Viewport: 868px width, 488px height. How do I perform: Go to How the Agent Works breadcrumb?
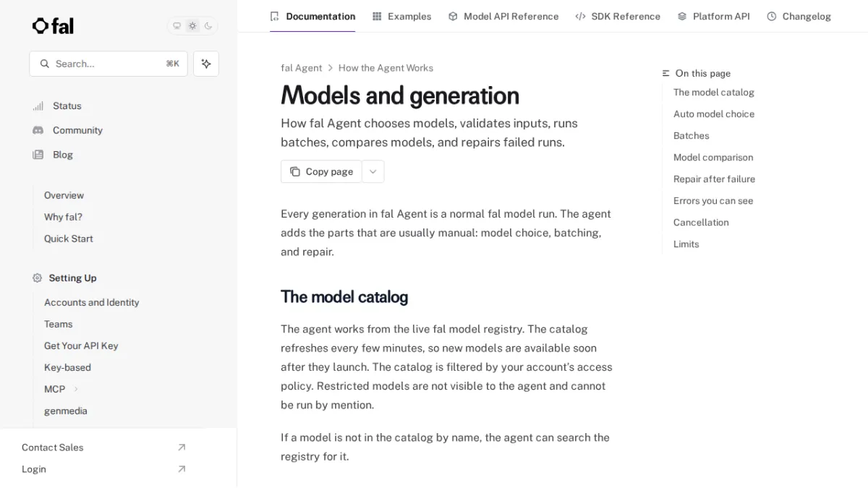click(x=386, y=68)
